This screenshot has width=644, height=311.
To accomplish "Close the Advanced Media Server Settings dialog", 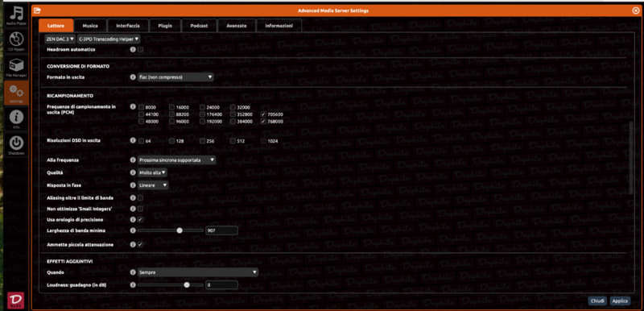I will click(635, 10).
